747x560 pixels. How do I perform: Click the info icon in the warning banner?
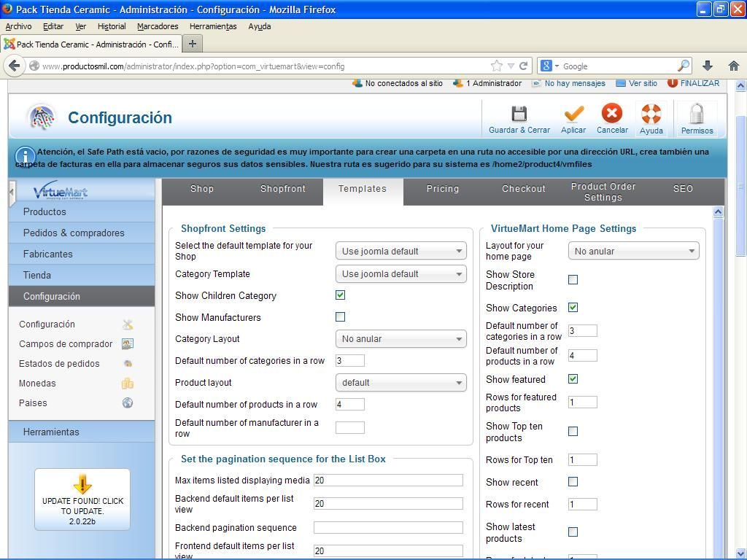(x=26, y=156)
